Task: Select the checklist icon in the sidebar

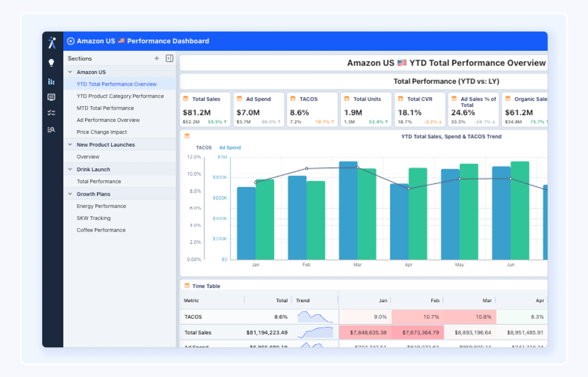Action: pos(52,113)
